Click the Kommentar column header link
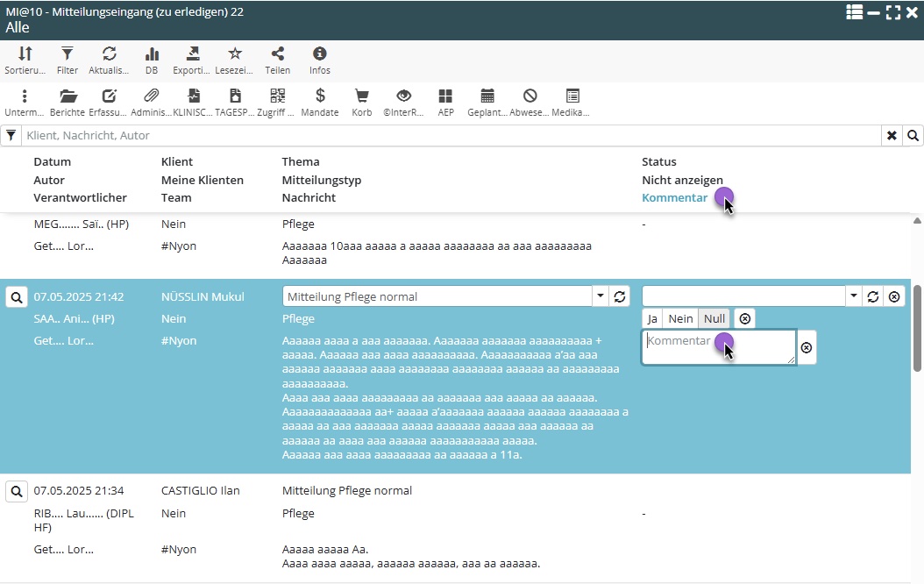The height and width of the screenshot is (584, 924). click(674, 198)
